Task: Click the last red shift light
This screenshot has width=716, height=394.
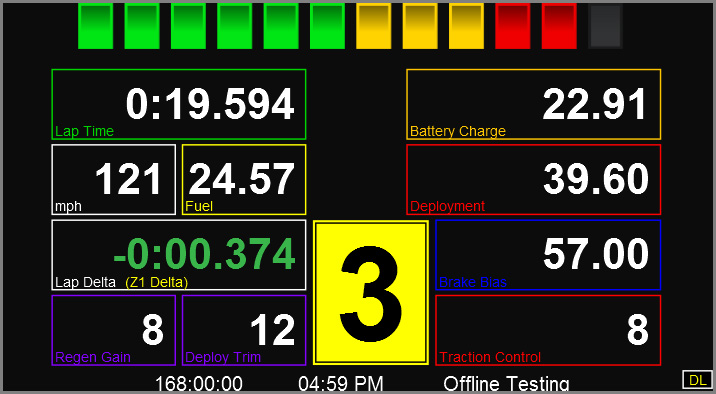Action: coord(559,26)
